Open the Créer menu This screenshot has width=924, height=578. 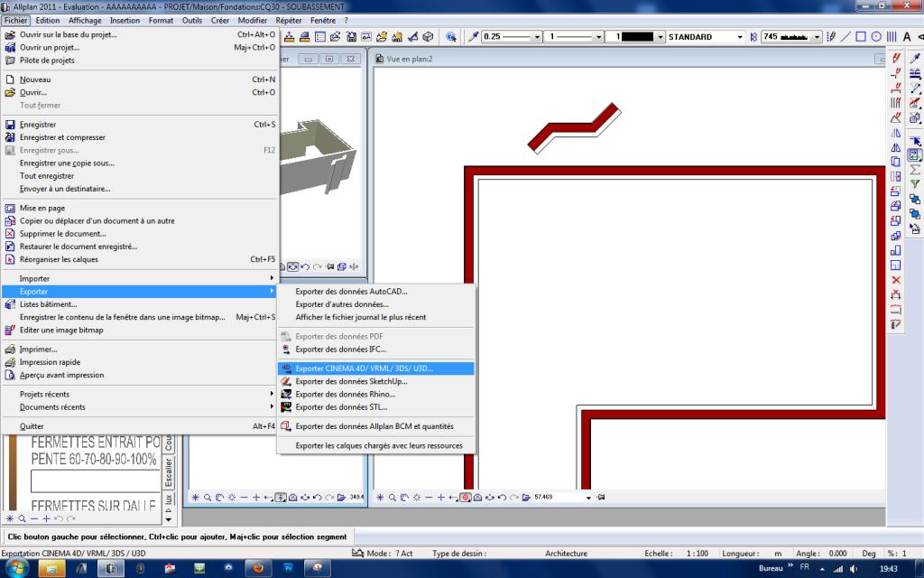220,20
